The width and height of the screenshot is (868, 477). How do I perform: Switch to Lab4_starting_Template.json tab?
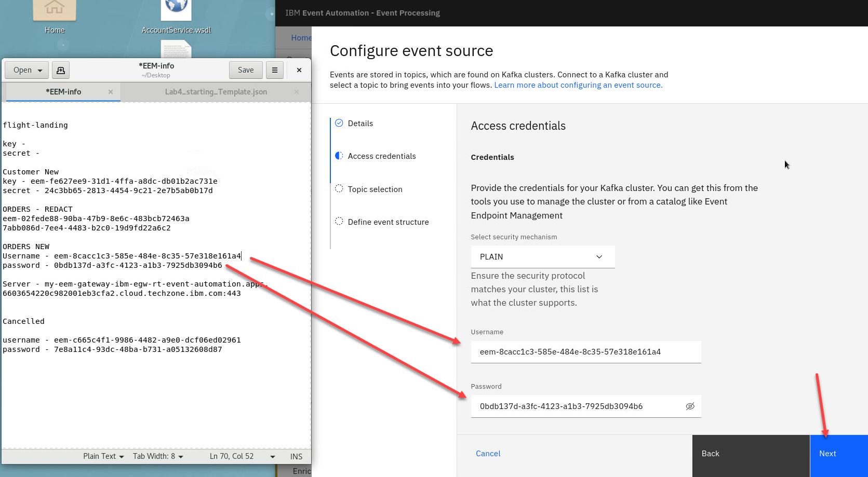(x=216, y=92)
